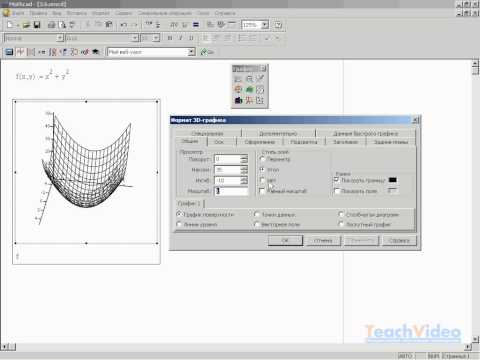Click the Отмена button in the dialog

pyautogui.click(x=323, y=240)
